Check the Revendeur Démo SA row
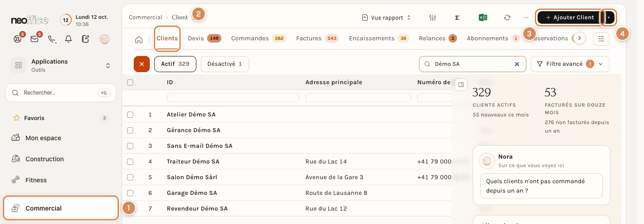The width and height of the screenshot is (644, 224). tap(130, 209)
